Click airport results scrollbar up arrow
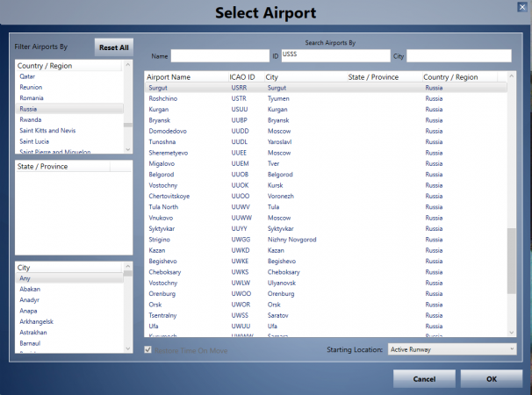This screenshot has height=395, width=532. coord(511,76)
